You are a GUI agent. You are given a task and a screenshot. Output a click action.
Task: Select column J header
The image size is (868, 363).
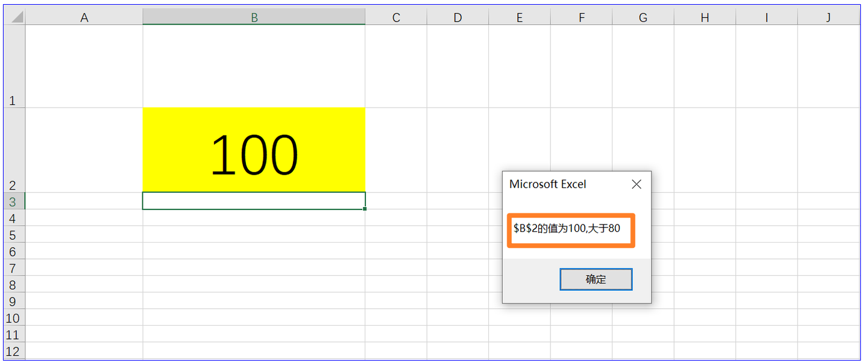[828, 16]
